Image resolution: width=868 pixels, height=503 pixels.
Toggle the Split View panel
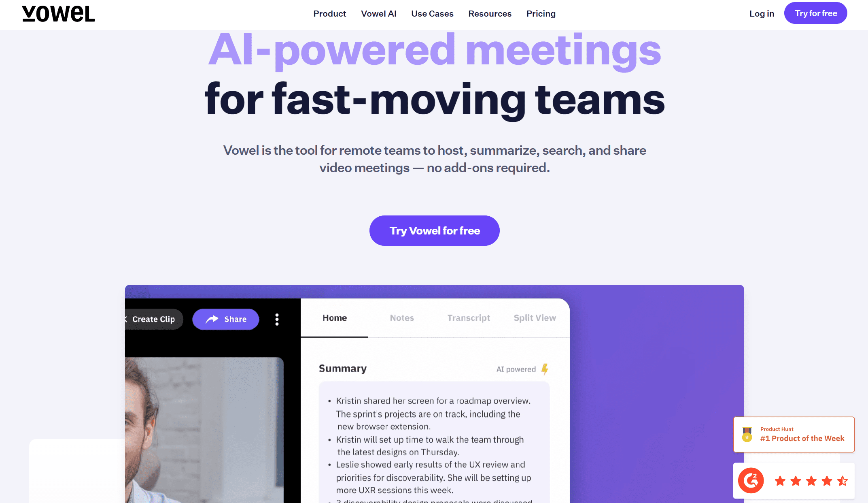[534, 318]
